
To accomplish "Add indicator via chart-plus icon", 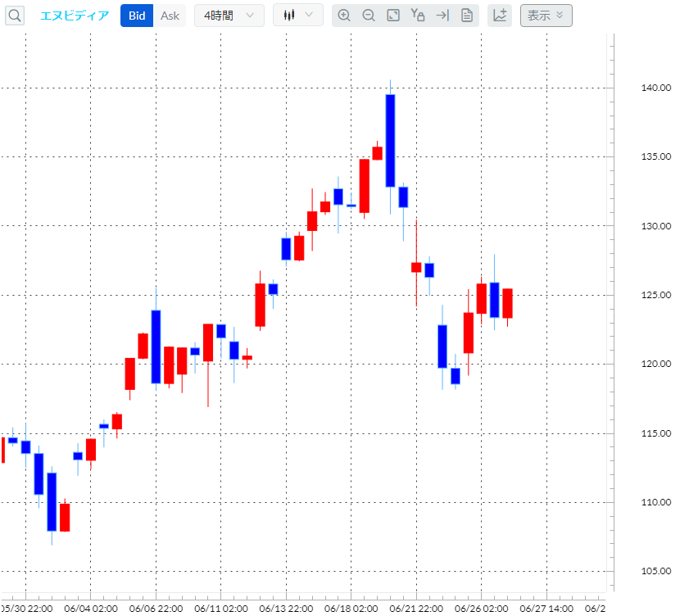I will pos(500,16).
